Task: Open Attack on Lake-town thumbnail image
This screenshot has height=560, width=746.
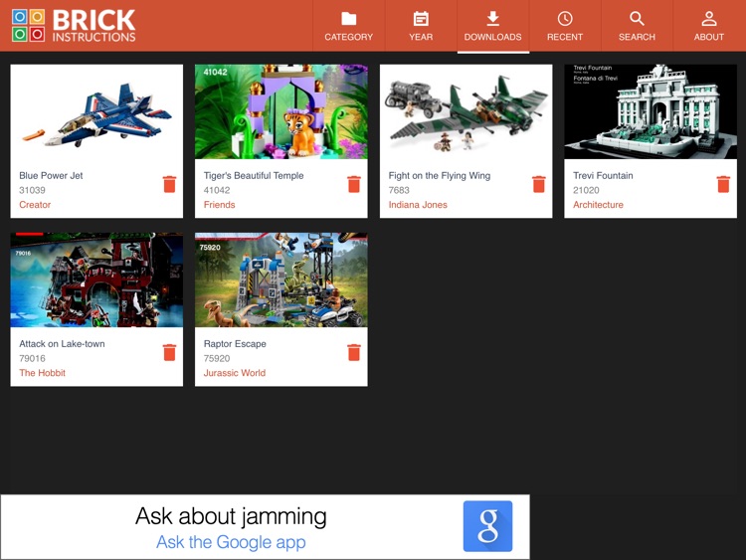Action: point(96,280)
